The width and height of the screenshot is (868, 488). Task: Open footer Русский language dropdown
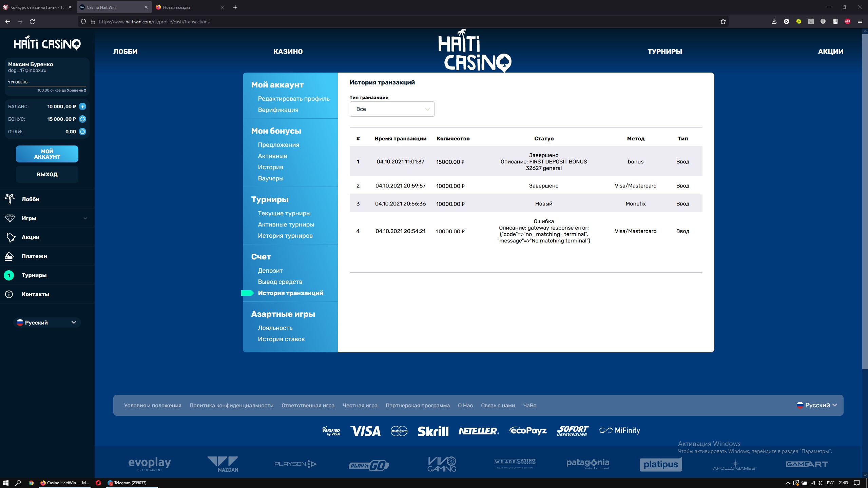point(817,405)
